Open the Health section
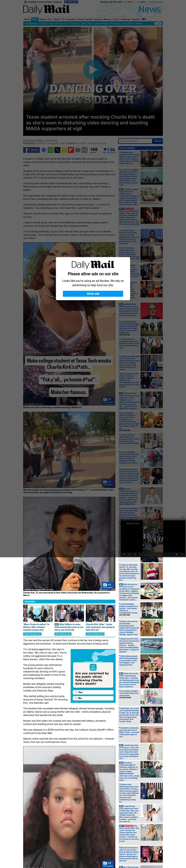The image size is (186, 868). [89, 19]
